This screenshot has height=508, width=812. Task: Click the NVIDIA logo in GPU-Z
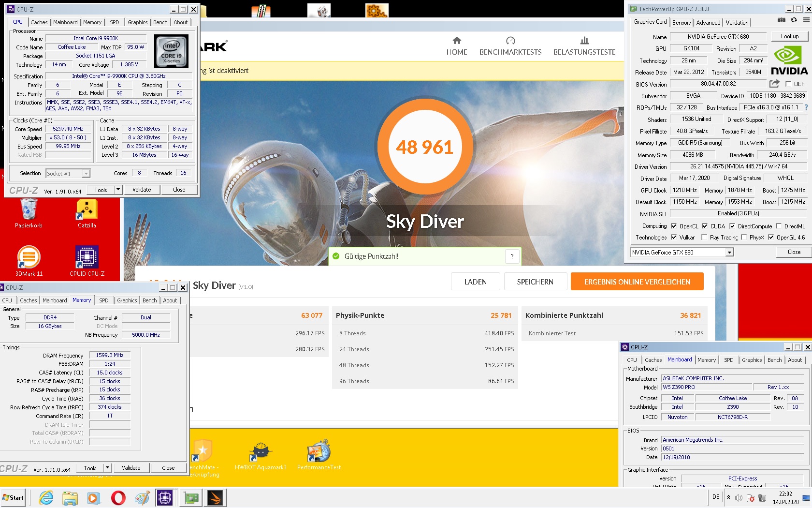point(789,61)
